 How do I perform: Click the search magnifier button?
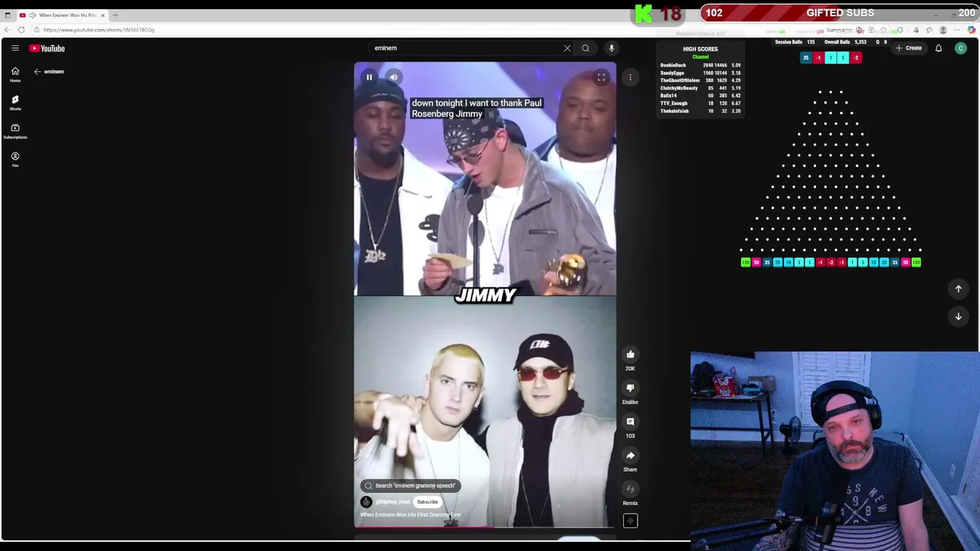click(x=586, y=48)
